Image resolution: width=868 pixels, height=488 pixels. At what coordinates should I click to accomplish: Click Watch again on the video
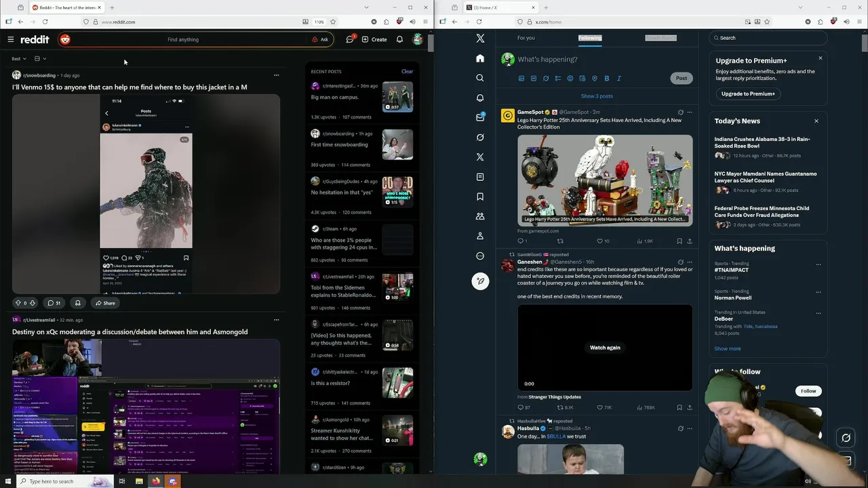tap(605, 348)
